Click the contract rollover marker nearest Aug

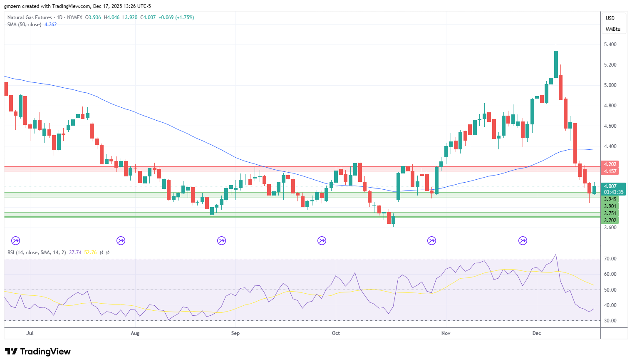tap(121, 240)
